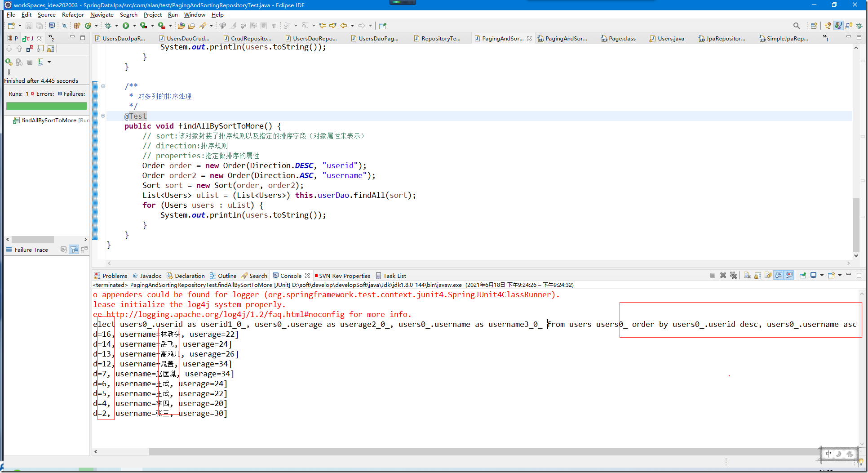Toggle Show Failures Only in JUnit view

pos(30,49)
